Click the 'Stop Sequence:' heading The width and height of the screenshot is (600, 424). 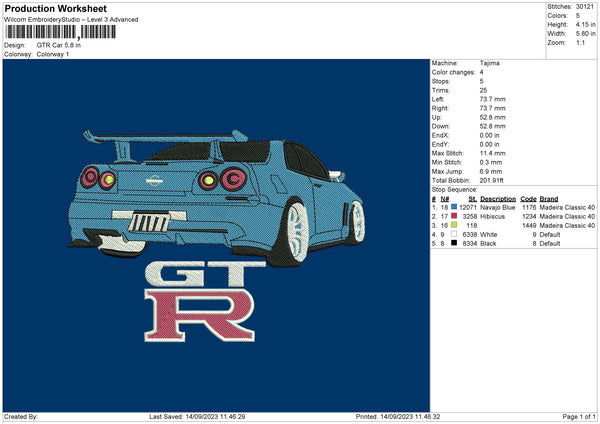(x=455, y=190)
